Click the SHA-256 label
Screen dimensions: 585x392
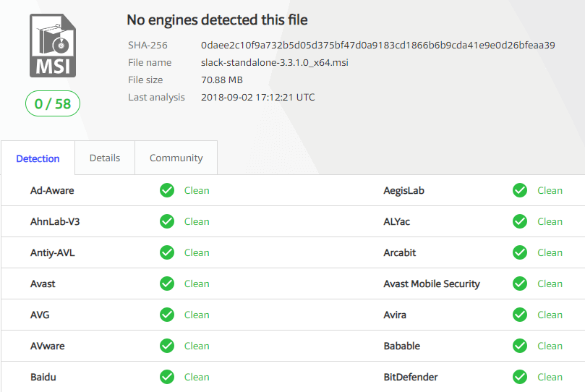click(x=148, y=45)
